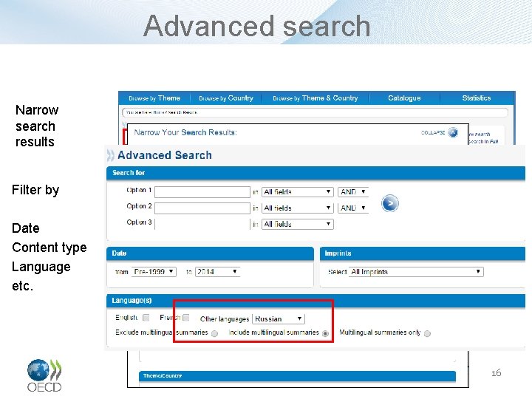The height and width of the screenshot is (399, 532).
Task: Check the English language checkbox
Action: [146, 318]
